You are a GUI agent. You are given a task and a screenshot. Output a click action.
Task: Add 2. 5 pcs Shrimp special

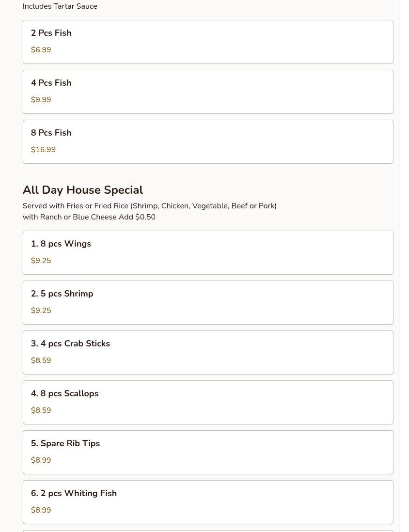point(208,302)
